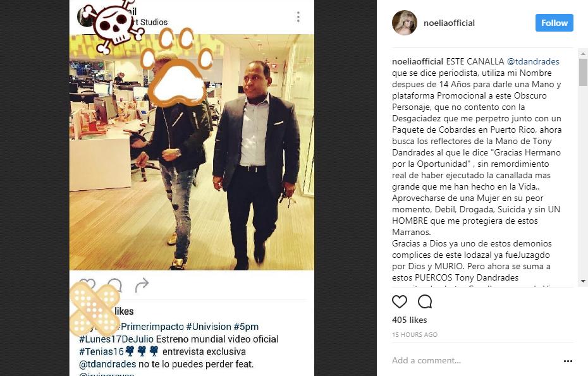Click the scrollbar up arrow in caption
Image resolution: width=588 pixels, height=376 pixels.
pyautogui.click(x=583, y=54)
